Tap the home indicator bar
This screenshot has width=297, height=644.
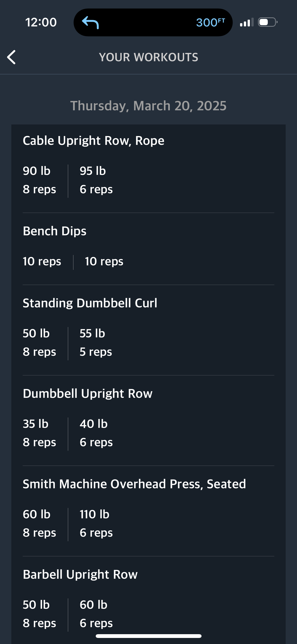[x=148, y=636]
